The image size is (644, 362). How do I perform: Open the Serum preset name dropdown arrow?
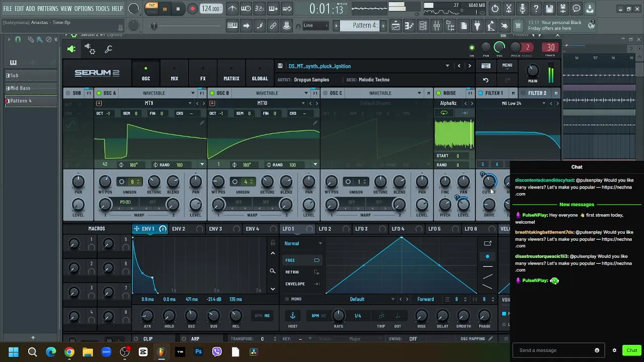[x=447, y=66]
